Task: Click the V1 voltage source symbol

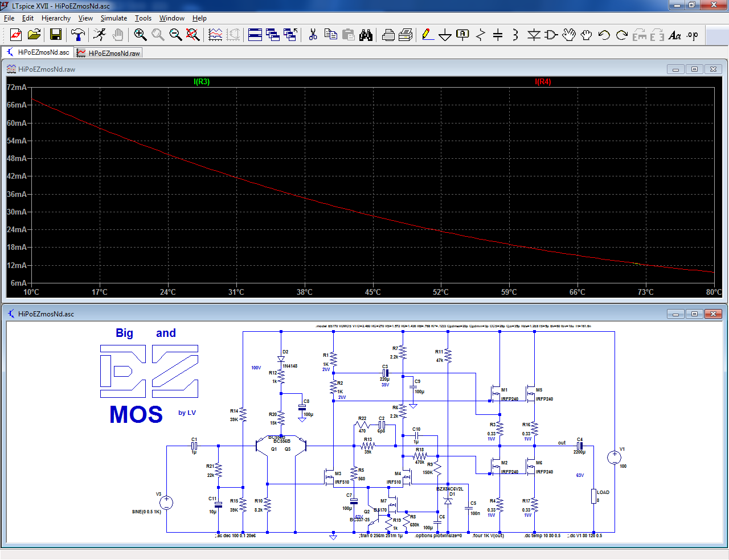Action: pos(614,457)
